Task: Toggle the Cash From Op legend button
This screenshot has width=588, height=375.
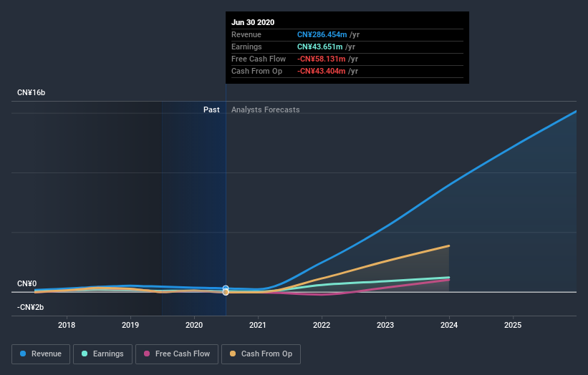Action: pos(261,354)
